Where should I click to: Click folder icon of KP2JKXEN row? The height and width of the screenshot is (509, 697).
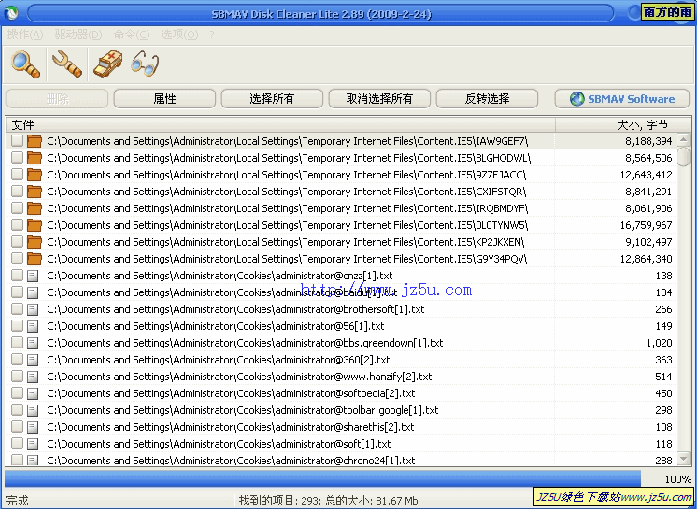click(34, 242)
